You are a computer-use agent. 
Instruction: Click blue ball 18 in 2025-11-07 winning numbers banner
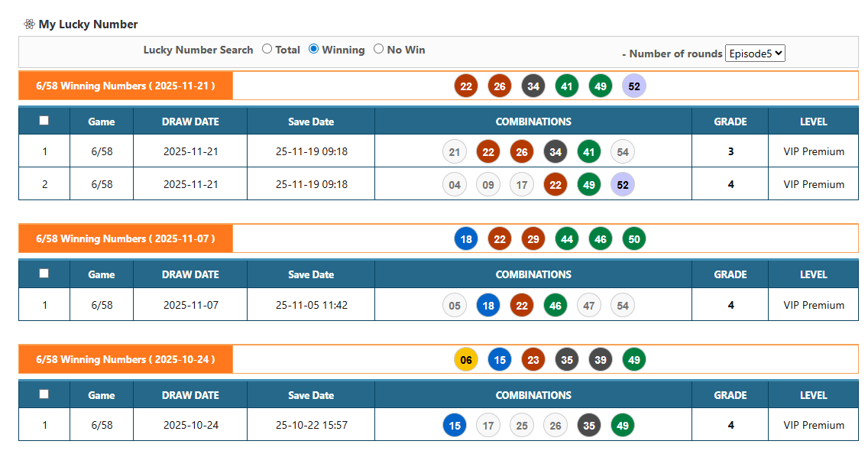466,239
